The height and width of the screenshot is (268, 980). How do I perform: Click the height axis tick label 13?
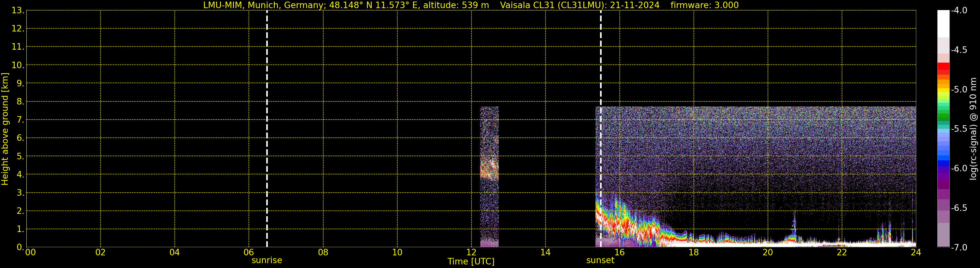[18, 11]
